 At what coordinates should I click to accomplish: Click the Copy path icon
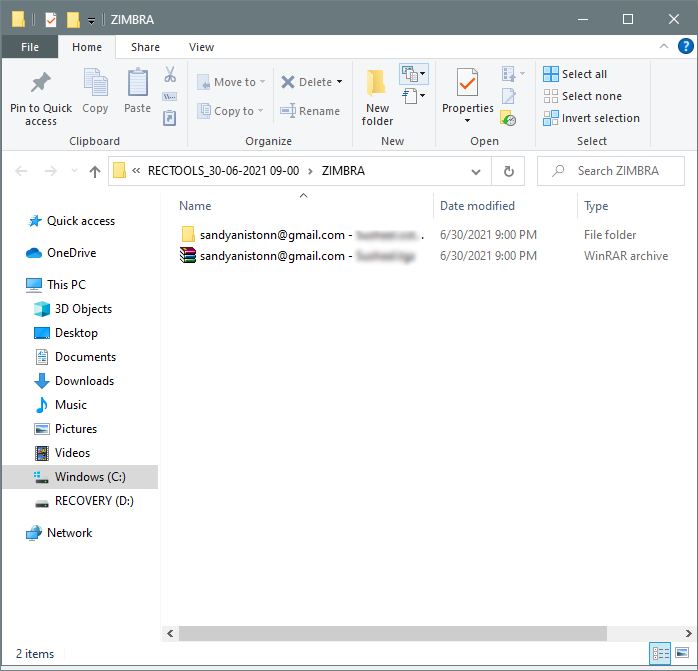pyautogui.click(x=170, y=97)
